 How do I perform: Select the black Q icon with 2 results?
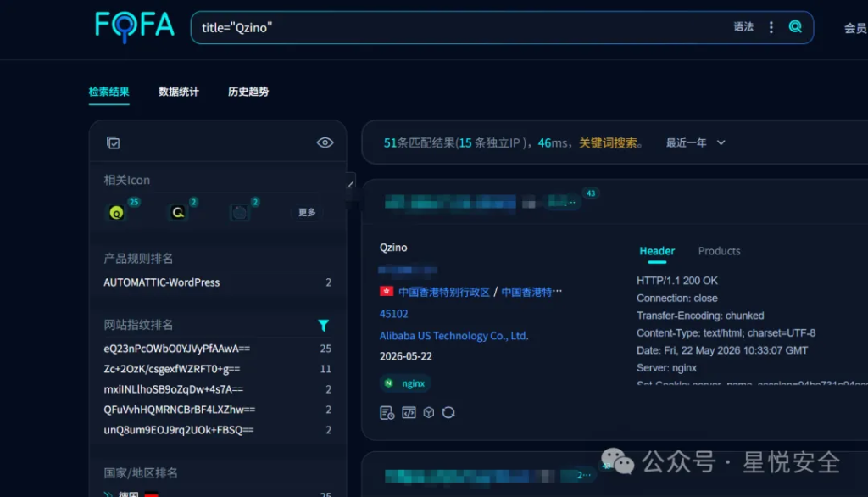pyautogui.click(x=178, y=212)
